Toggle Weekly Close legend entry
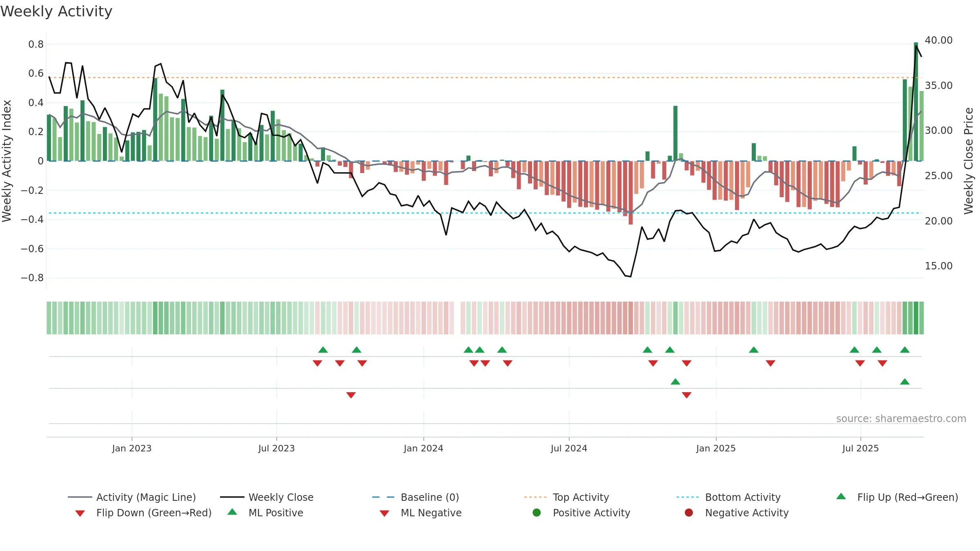The height and width of the screenshot is (551, 980). click(267, 497)
